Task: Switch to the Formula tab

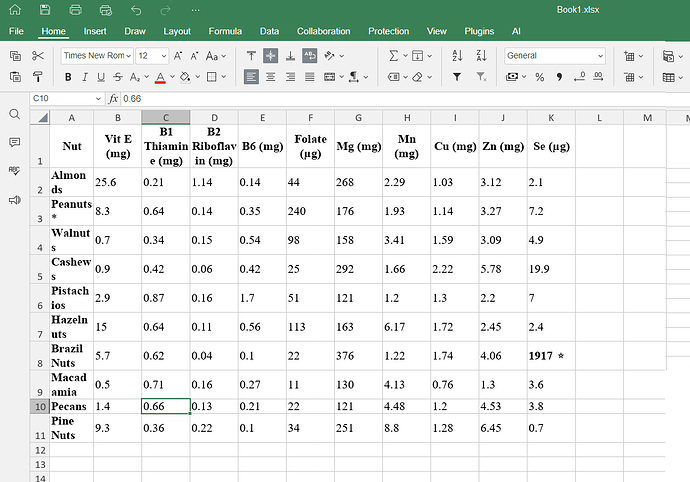Action: click(x=225, y=31)
